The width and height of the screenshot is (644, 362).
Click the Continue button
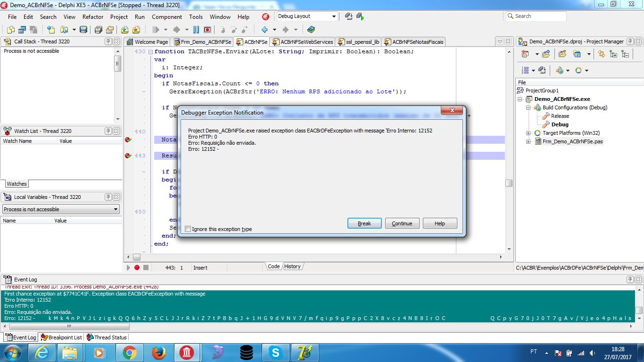pos(402,223)
